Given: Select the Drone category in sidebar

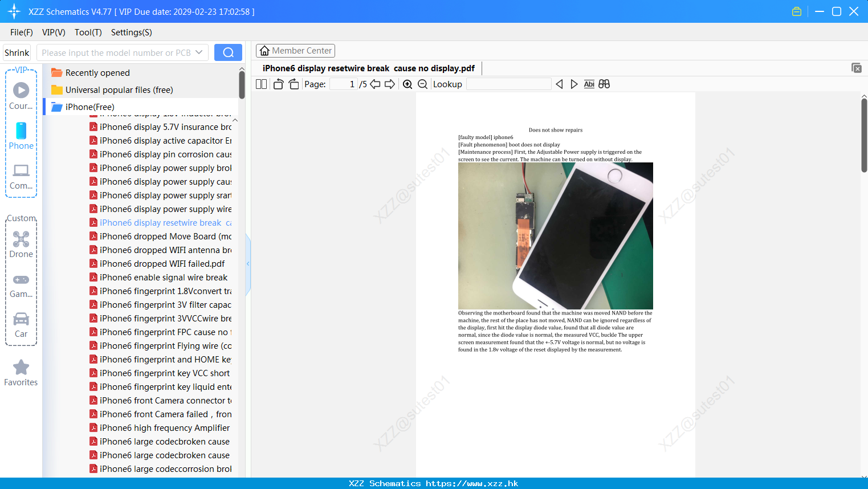Looking at the screenshot, I should 21,244.
